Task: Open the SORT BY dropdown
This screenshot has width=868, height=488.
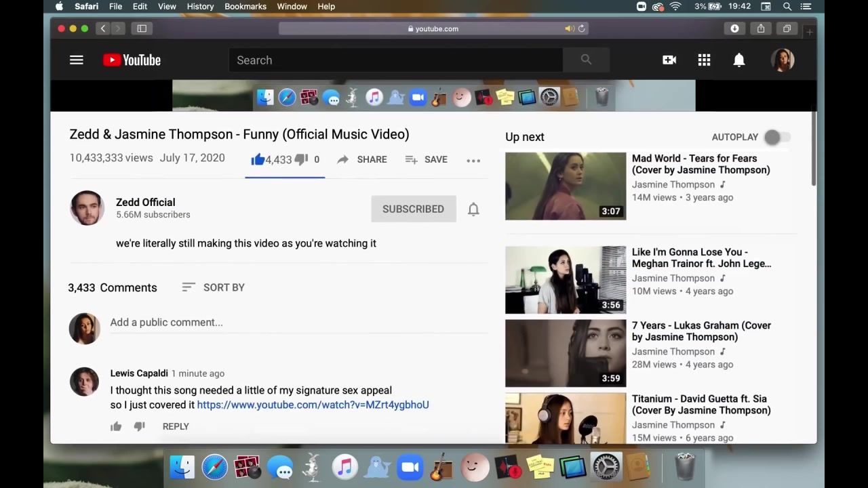Action: tap(214, 287)
